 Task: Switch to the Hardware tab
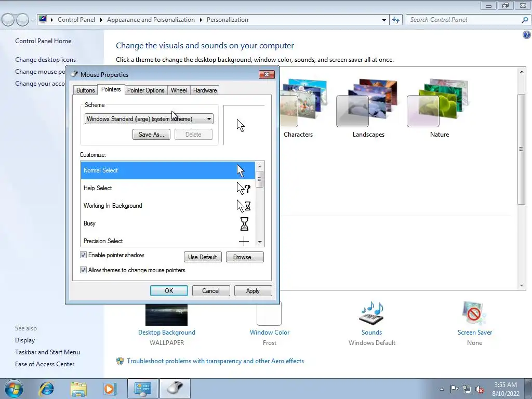click(205, 90)
